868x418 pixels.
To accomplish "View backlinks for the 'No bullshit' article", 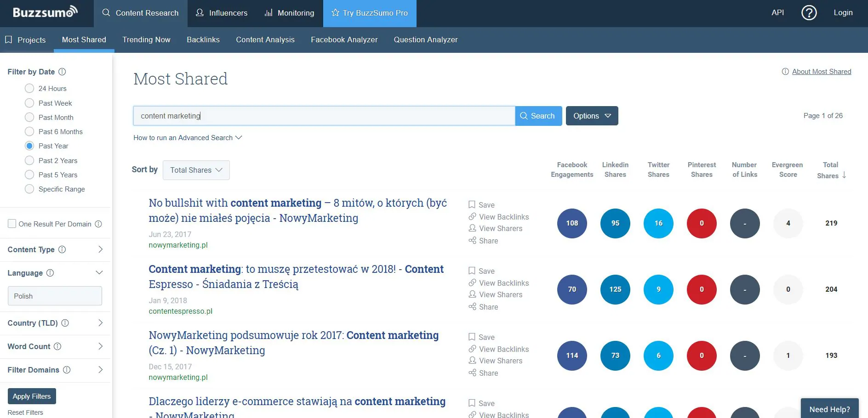I will click(498, 217).
